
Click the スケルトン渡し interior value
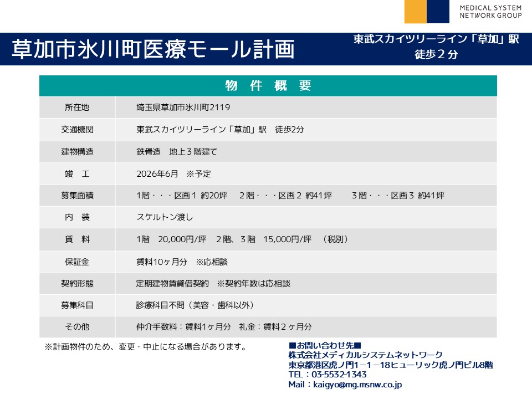tap(165, 217)
